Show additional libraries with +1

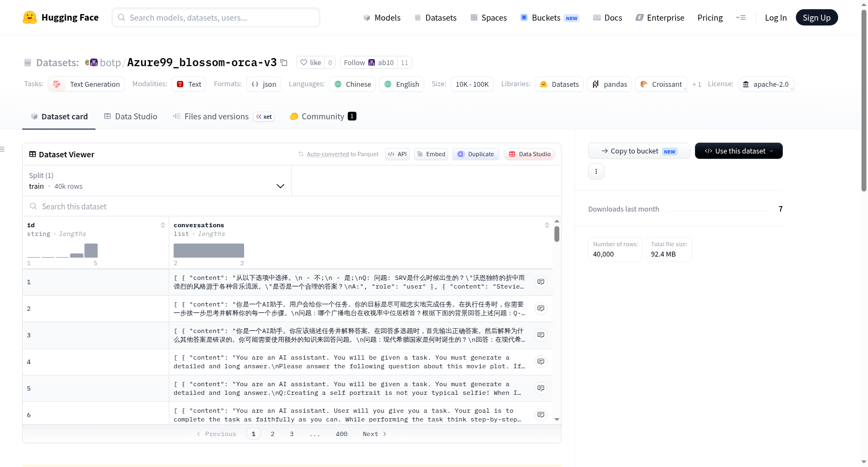click(x=697, y=84)
